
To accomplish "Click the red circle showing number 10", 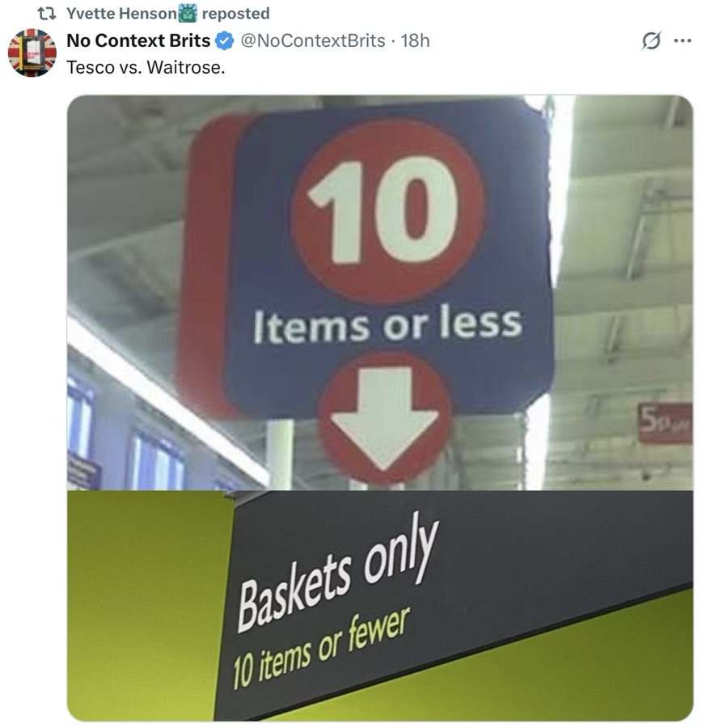I will [389, 211].
